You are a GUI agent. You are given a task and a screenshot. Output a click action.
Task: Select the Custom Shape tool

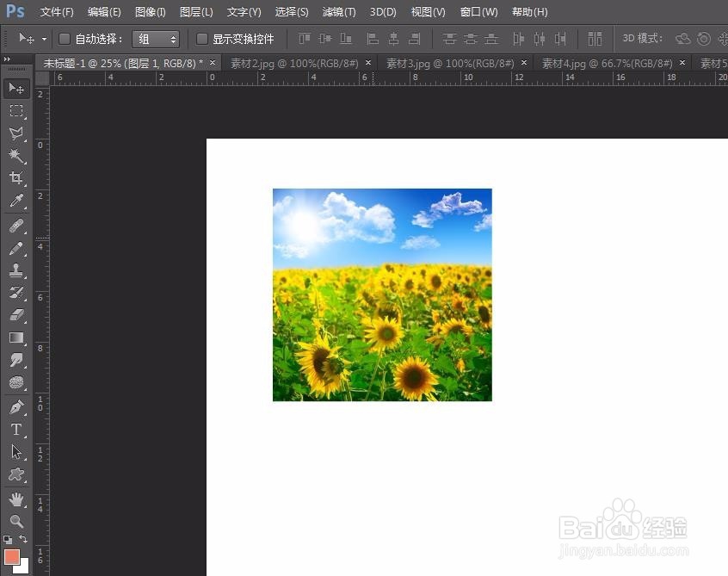pyautogui.click(x=16, y=474)
